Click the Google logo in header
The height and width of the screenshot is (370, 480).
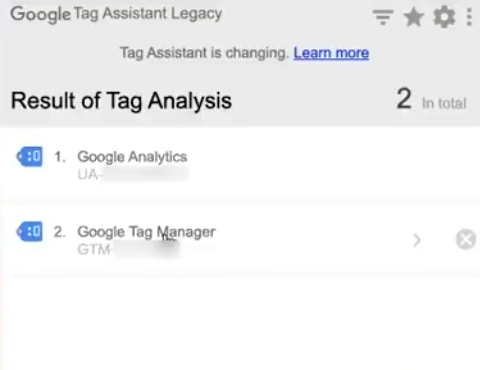click(40, 15)
